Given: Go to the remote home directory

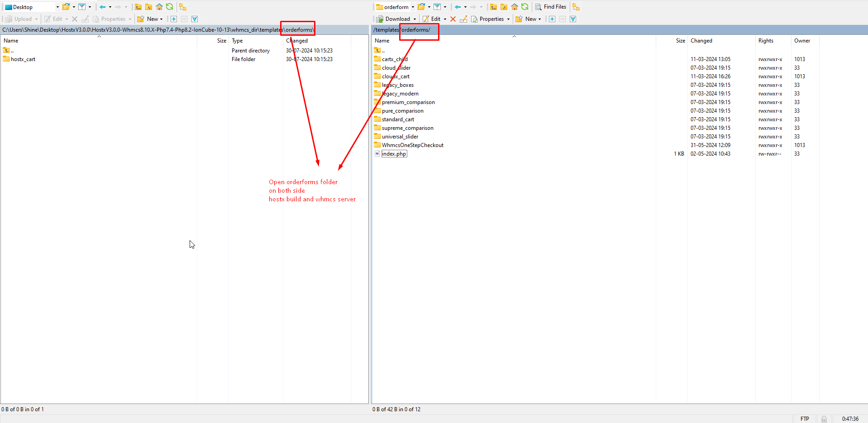Looking at the screenshot, I should point(515,7).
